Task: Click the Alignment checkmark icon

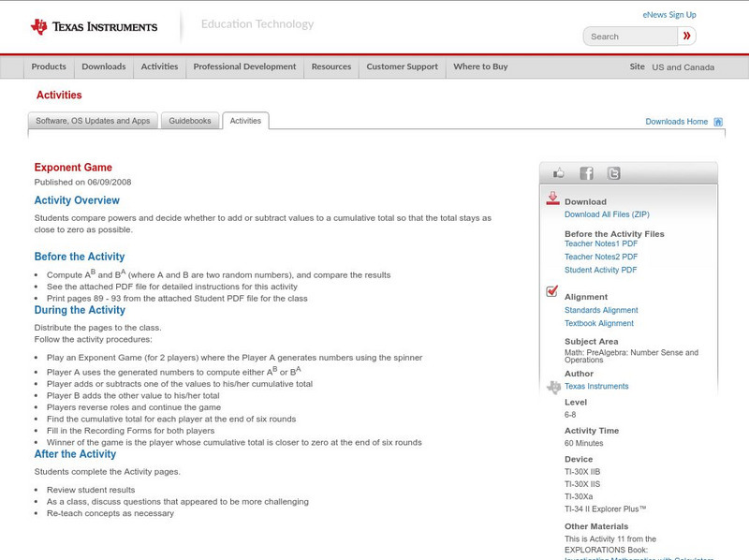Action: click(x=552, y=292)
